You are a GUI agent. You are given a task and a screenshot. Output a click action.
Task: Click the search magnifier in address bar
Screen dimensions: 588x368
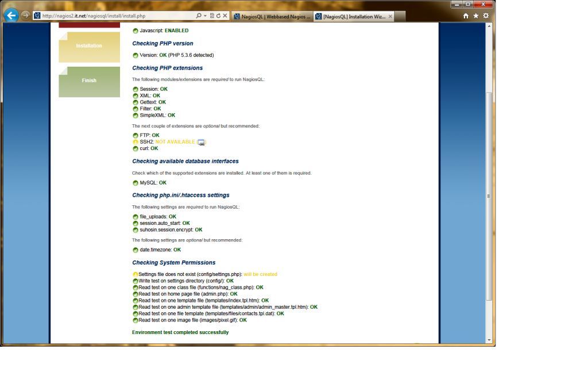coord(198,16)
